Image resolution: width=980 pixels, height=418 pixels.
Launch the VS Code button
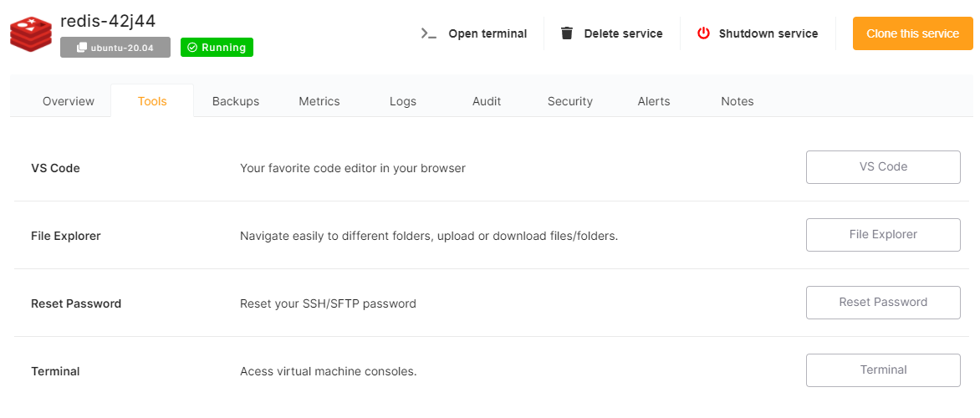[x=883, y=167]
